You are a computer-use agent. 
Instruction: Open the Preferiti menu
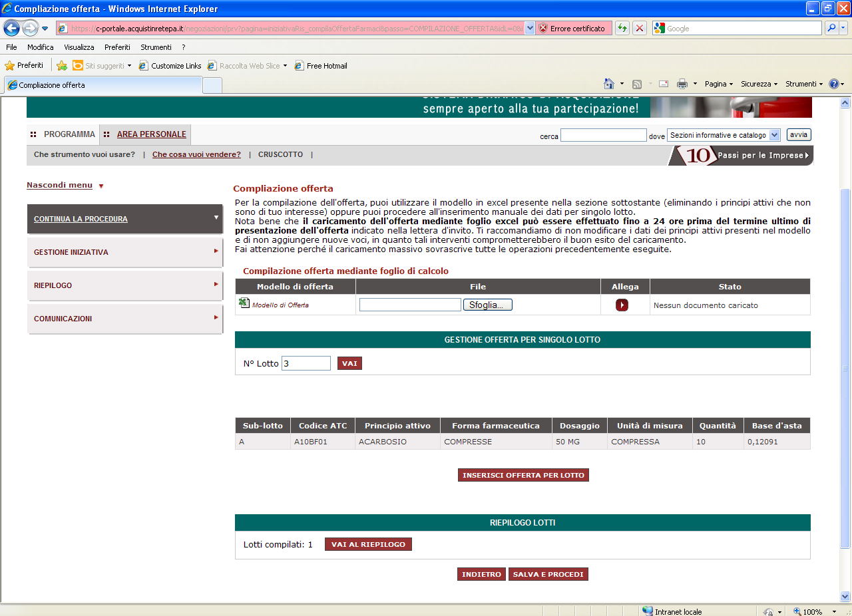click(117, 47)
